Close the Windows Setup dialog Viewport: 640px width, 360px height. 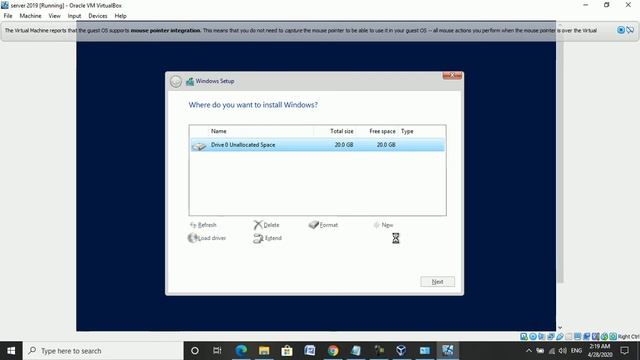coord(452,76)
